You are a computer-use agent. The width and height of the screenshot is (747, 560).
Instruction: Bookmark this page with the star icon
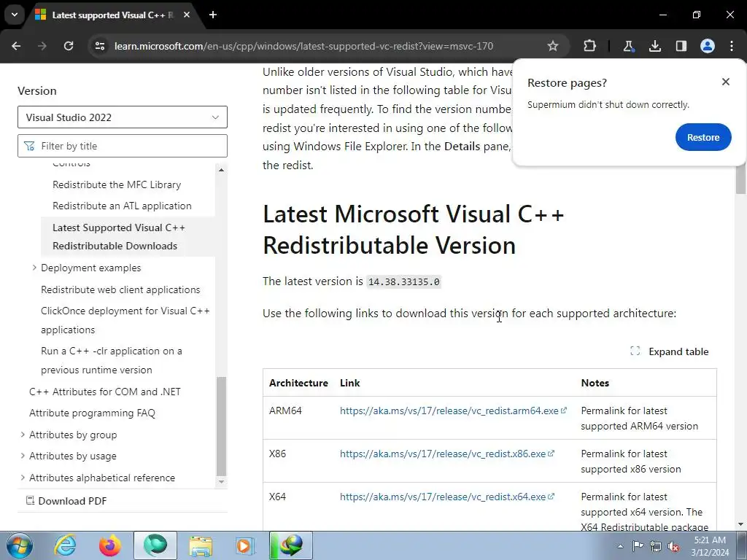click(x=553, y=46)
